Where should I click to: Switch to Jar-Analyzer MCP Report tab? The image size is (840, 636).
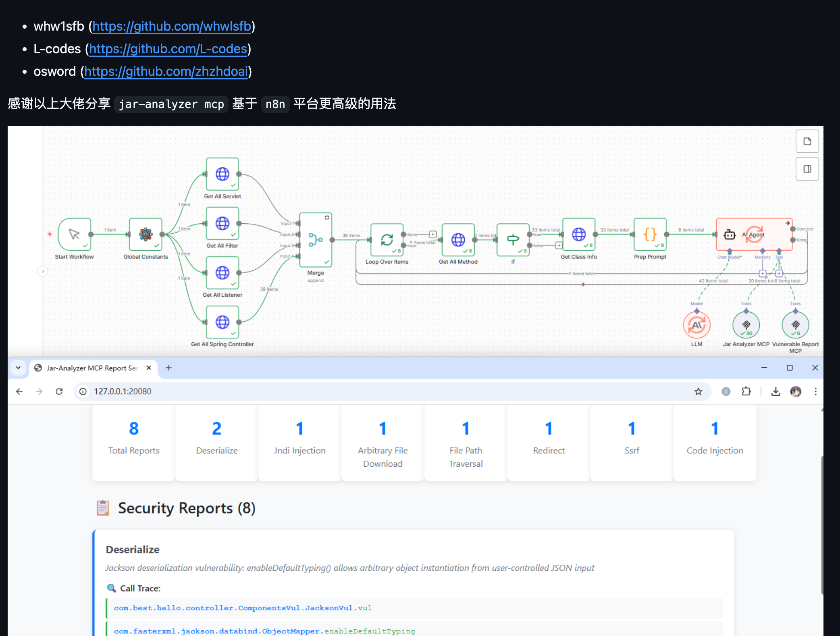pyautogui.click(x=93, y=368)
